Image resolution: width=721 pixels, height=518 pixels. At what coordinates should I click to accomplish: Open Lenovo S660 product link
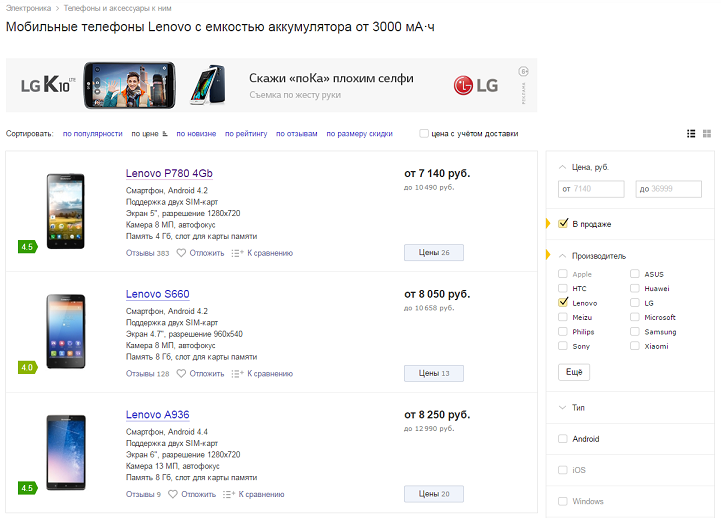click(x=158, y=294)
